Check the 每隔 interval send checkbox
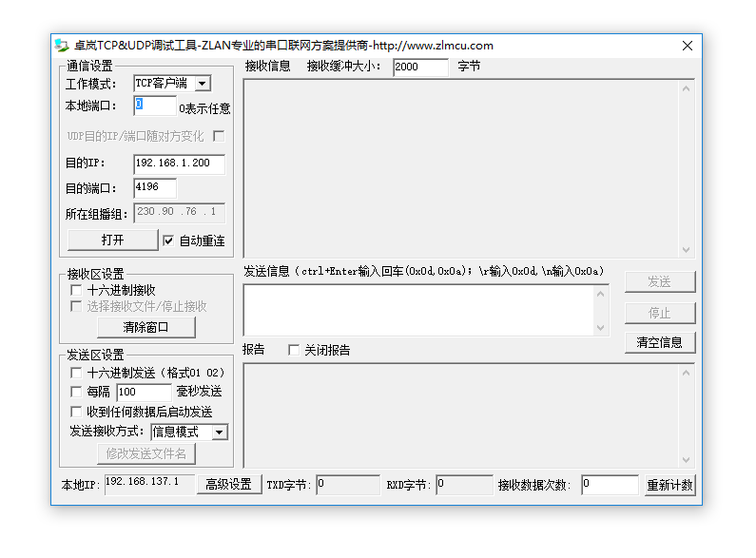This screenshot has width=756, height=558. pyautogui.click(x=76, y=392)
